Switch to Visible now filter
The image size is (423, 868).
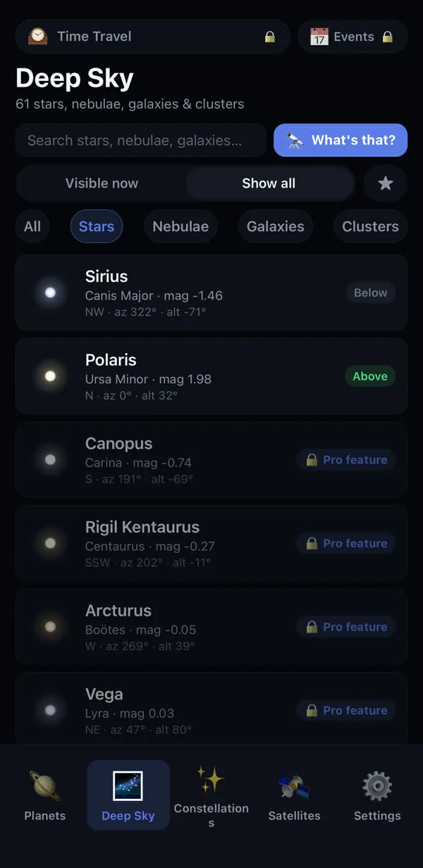point(102,183)
